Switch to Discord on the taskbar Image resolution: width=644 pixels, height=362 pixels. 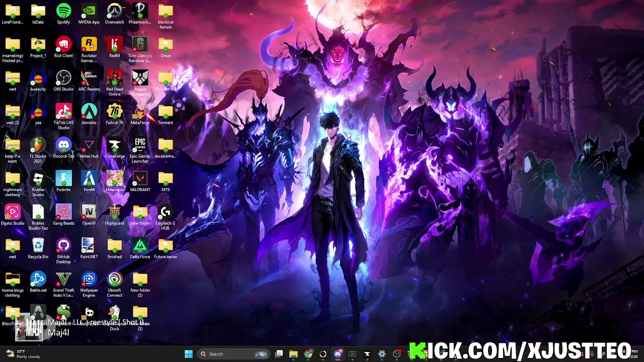point(338,354)
